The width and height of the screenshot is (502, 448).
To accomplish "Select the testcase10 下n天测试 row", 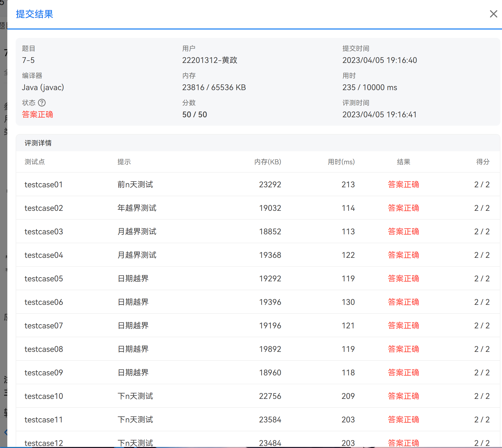I will tap(135, 396).
